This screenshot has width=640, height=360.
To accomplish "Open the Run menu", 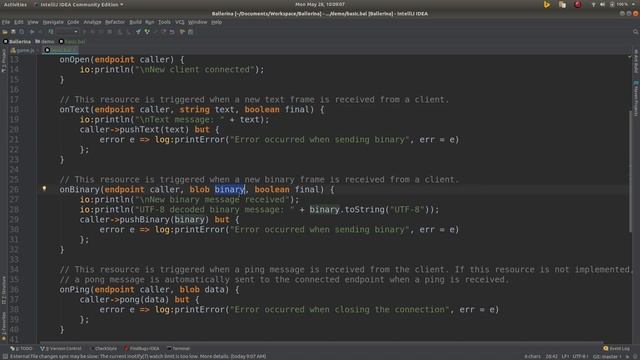I will tap(149, 22).
